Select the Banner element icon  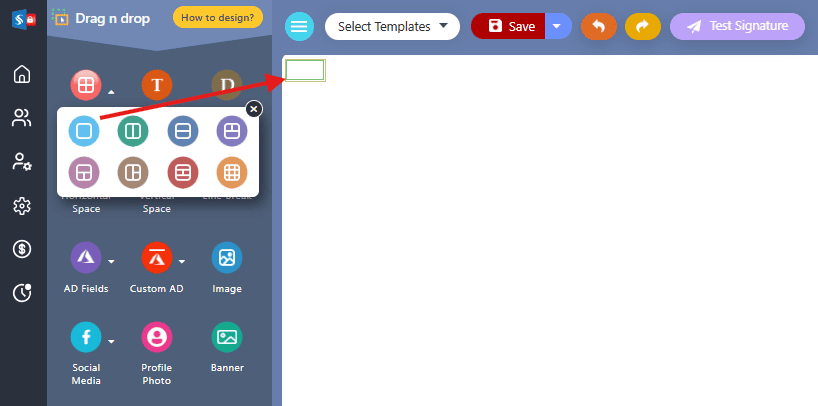click(x=227, y=337)
